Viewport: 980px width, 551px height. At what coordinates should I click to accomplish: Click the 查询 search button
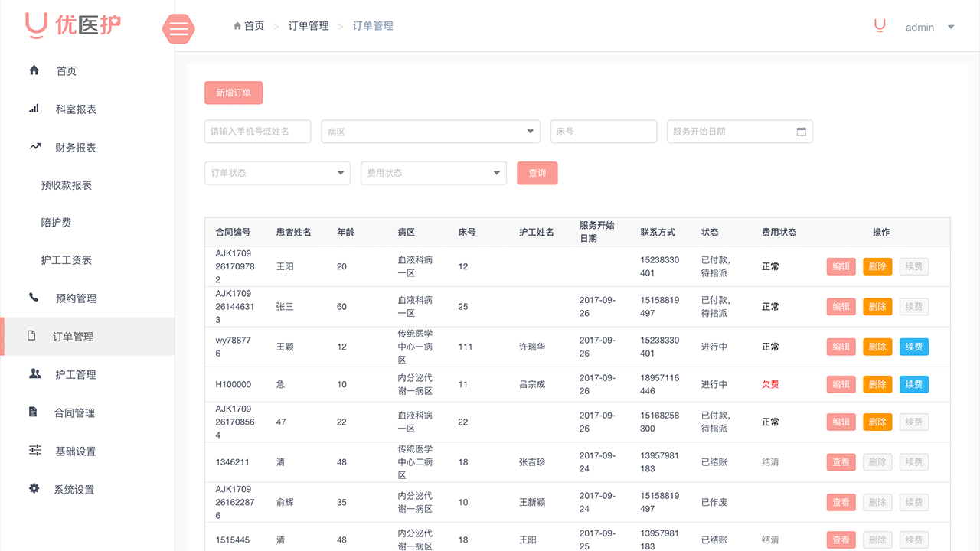click(537, 173)
